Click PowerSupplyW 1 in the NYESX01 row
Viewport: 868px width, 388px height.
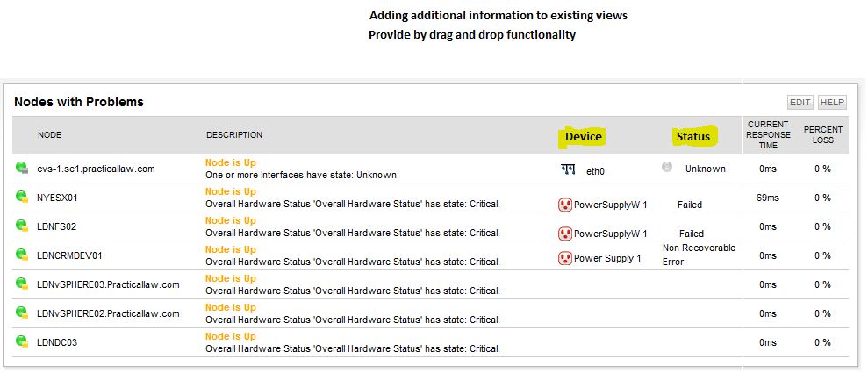(610, 205)
